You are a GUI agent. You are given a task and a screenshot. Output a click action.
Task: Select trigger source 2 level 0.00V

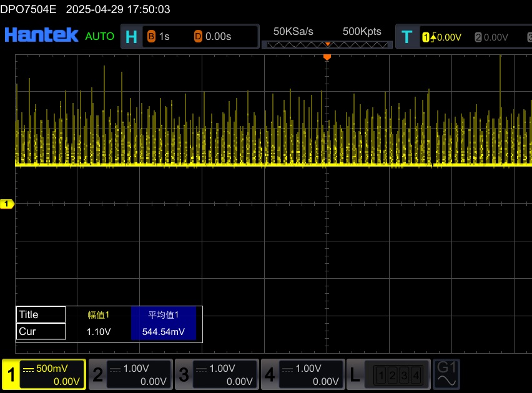coord(492,37)
